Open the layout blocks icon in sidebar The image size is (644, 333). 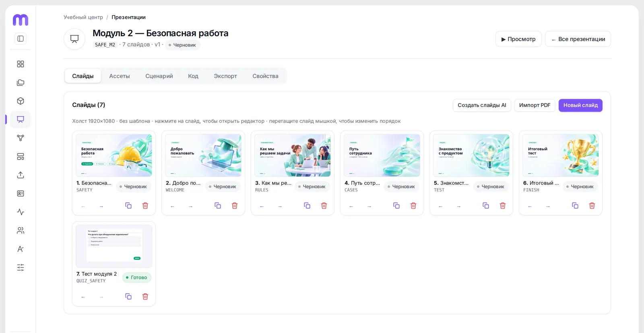pyautogui.click(x=21, y=156)
